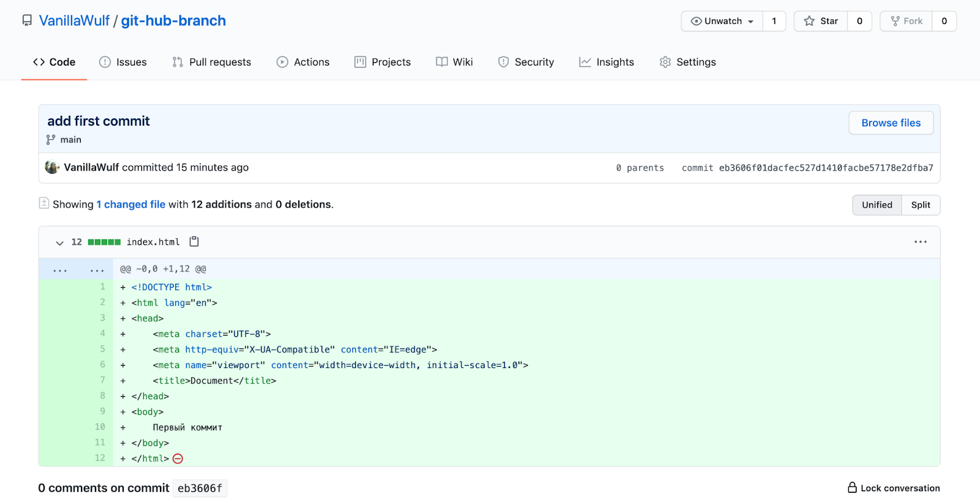Click the watchers count 1
Screen dimensions: 980x504
click(774, 21)
